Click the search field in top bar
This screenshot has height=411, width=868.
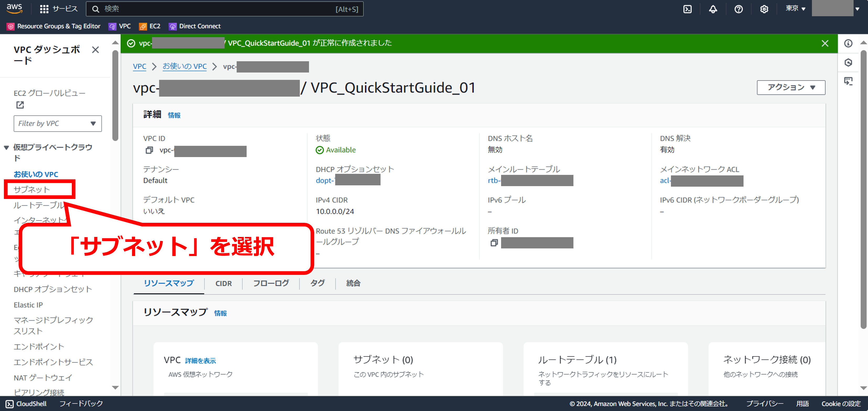click(224, 9)
